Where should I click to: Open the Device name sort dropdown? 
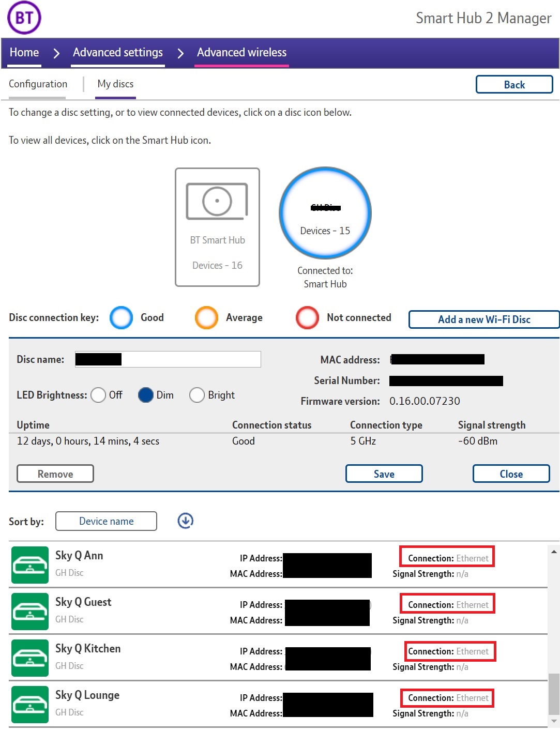click(x=106, y=521)
